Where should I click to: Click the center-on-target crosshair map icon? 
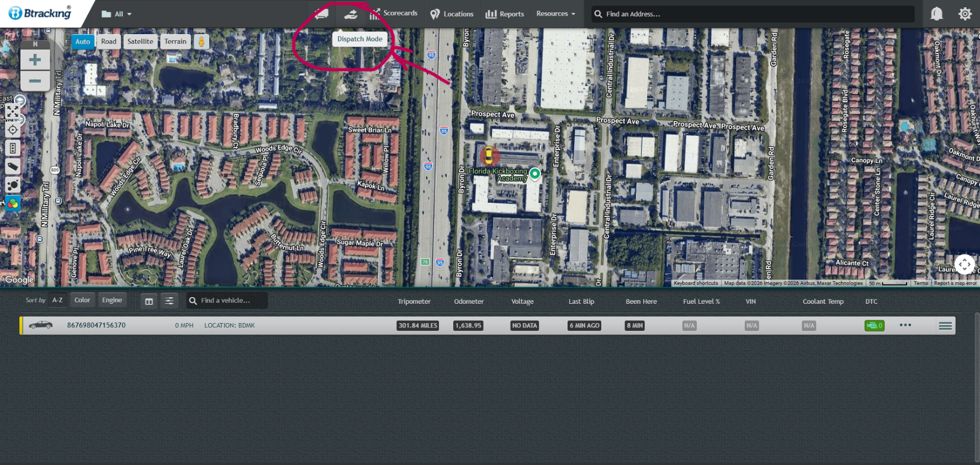pyautogui.click(x=13, y=130)
